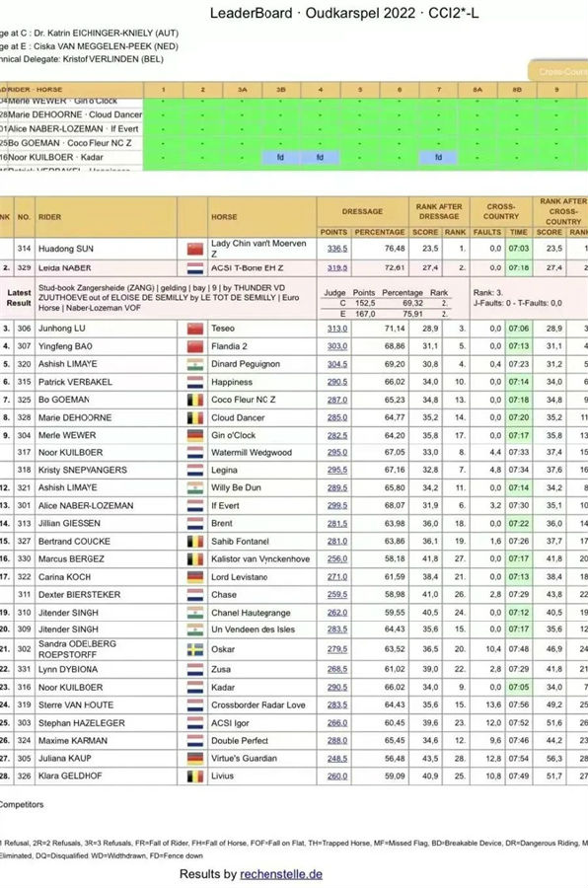Select the Cross-Country tab button
Viewport: 588px width, 888px height.
click(558, 71)
